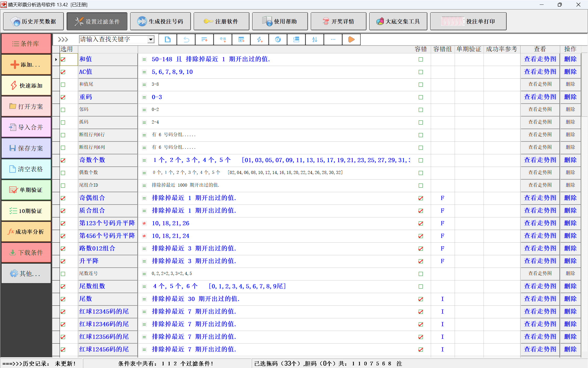This screenshot has height=368, width=588.
Task: Uncheck the AC值 condition checkbox
Action: (63, 72)
